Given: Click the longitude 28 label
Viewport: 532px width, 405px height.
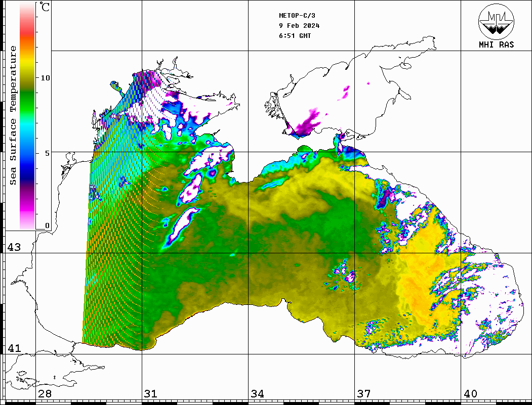Looking at the screenshot, I should click(x=45, y=394).
